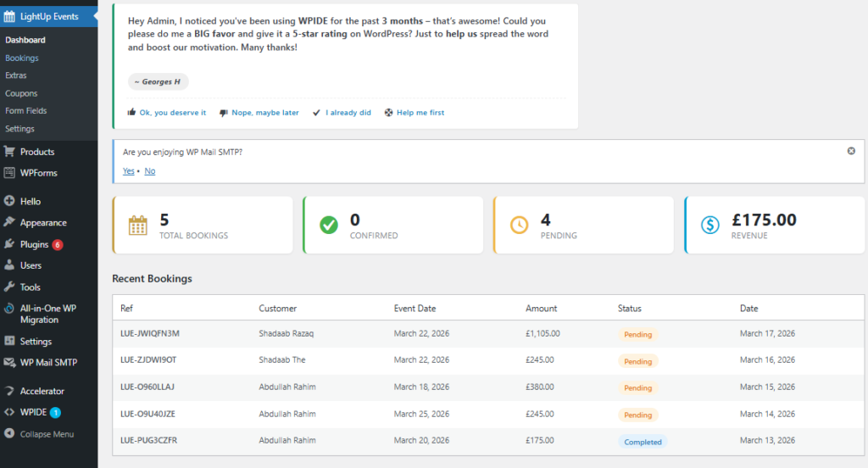The image size is (868, 468).
Task: Open LightUp Events Settings submenu item
Action: tap(20, 129)
